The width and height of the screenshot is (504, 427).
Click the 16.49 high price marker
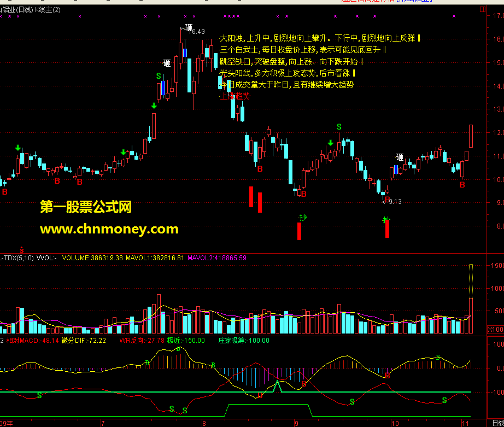pyautogui.click(x=197, y=32)
